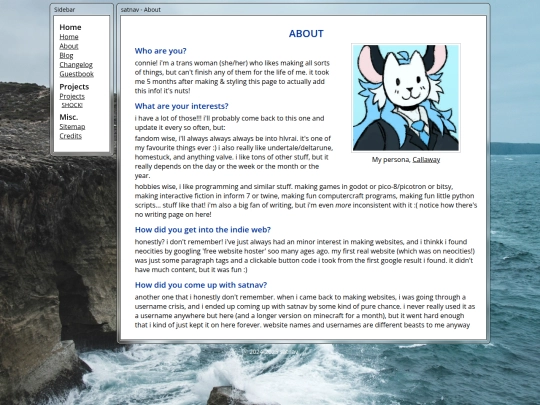Click the 'Home' bold sidebar section heading
The height and width of the screenshot is (405, 540).
pyautogui.click(x=70, y=27)
